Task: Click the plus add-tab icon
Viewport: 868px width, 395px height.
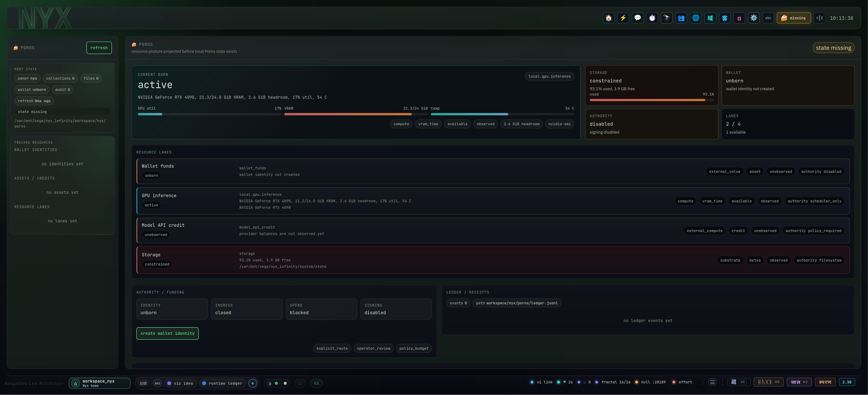Action: coord(252,383)
